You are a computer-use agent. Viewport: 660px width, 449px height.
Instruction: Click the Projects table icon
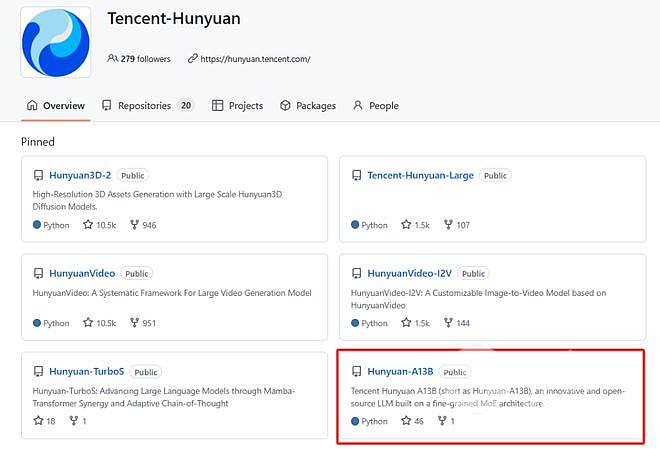pos(217,105)
